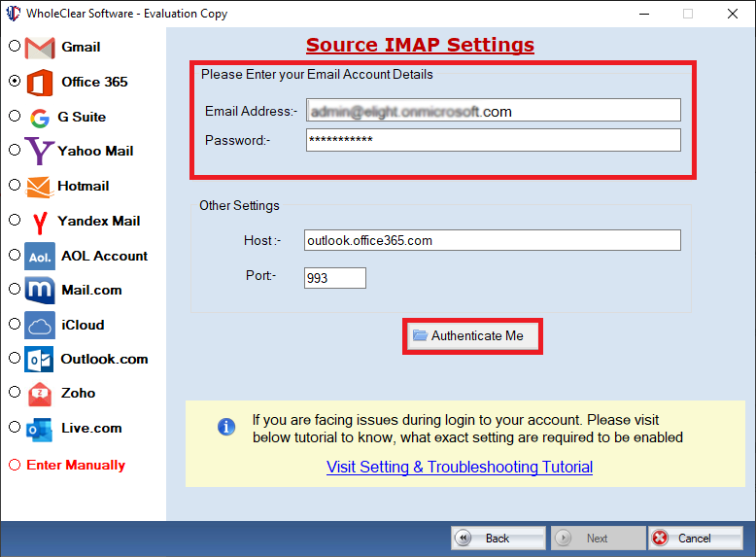Image resolution: width=756 pixels, height=557 pixels.
Task: Click the Gmail label text
Action: [x=81, y=48]
